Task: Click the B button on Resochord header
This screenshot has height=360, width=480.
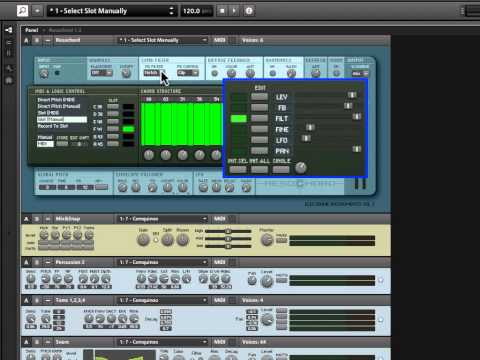Action: click(37, 40)
